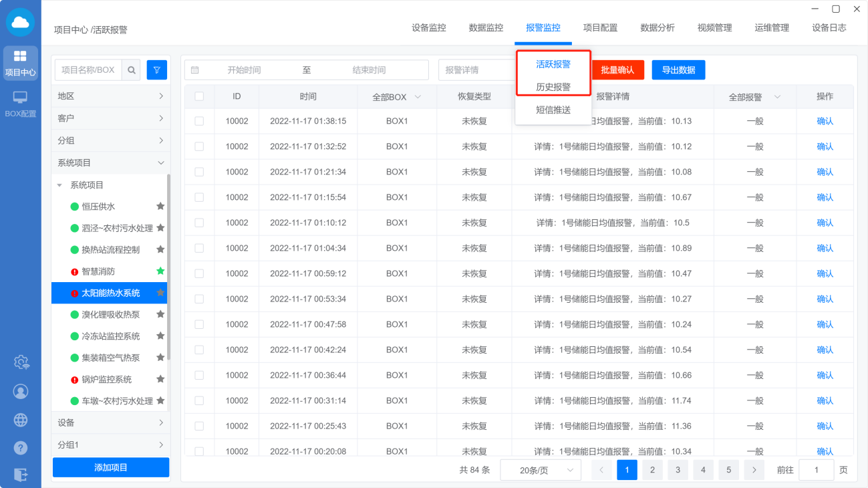The width and height of the screenshot is (868, 488).
Task: Toggle favorite star for 冷冻站监控系统
Action: (160, 336)
